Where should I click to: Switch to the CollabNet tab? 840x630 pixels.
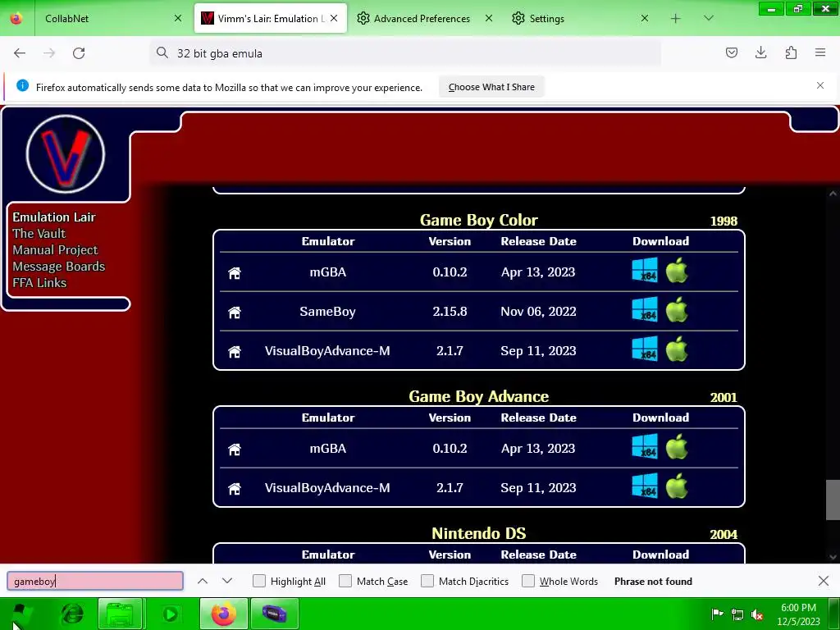111,18
